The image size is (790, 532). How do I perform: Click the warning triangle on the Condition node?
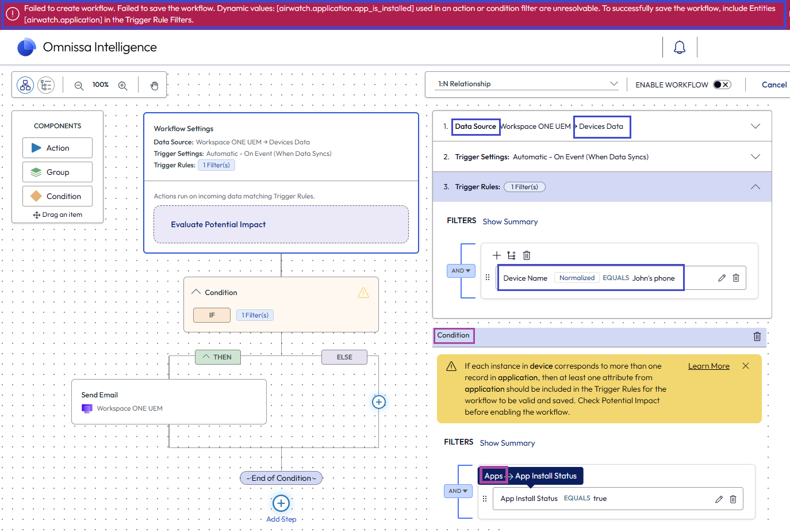[363, 293]
